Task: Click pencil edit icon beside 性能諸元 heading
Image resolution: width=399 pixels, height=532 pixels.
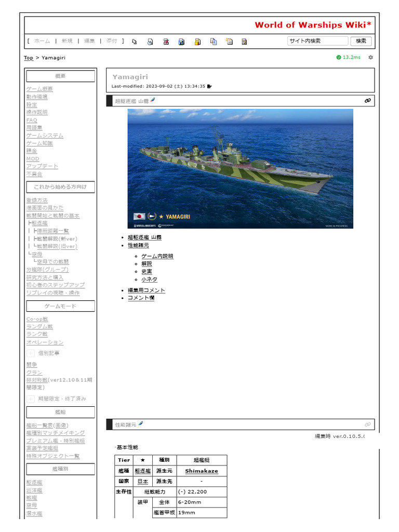Action: point(141,423)
